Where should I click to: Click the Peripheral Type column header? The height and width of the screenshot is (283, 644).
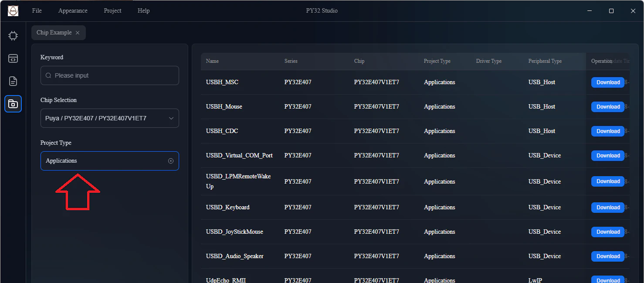coord(545,61)
